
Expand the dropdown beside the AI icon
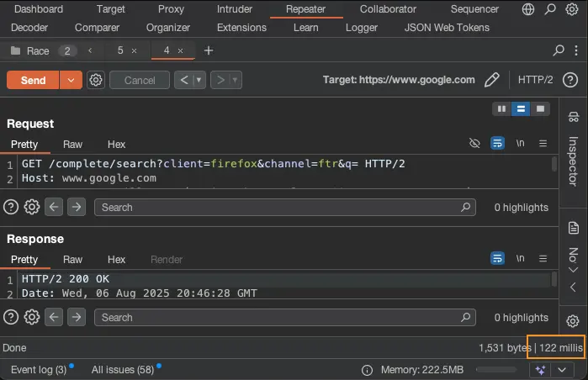point(562,370)
